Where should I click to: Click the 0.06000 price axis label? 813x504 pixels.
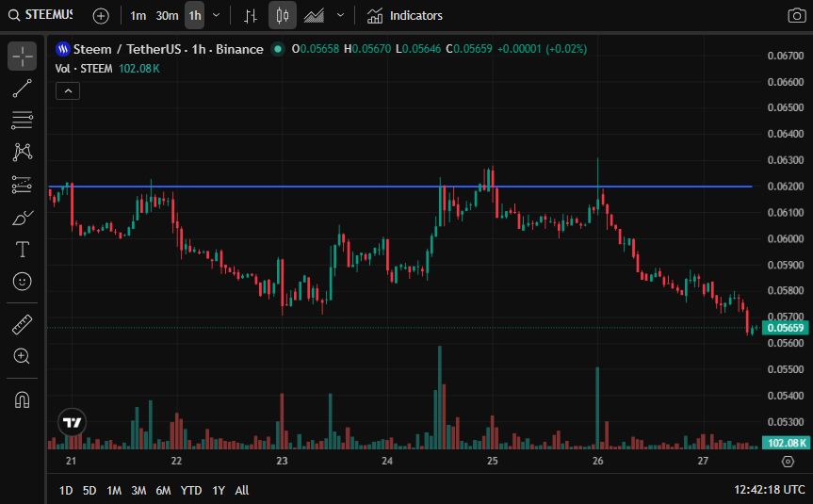[786, 238]
